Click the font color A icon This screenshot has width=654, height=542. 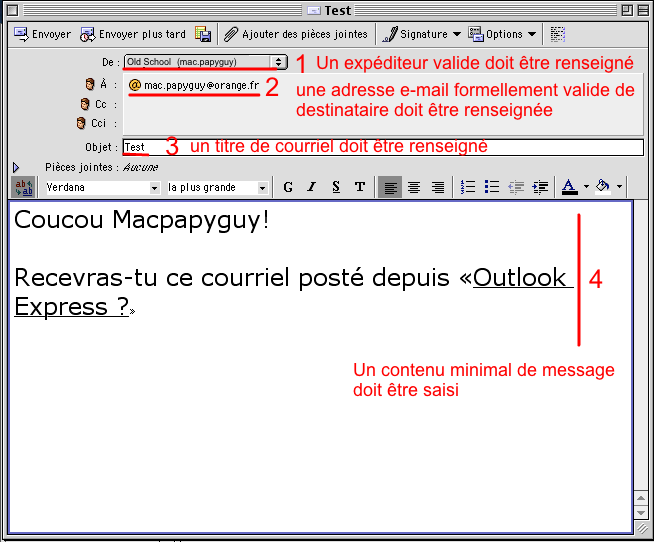pyautogui.click(x=570, y=187)
